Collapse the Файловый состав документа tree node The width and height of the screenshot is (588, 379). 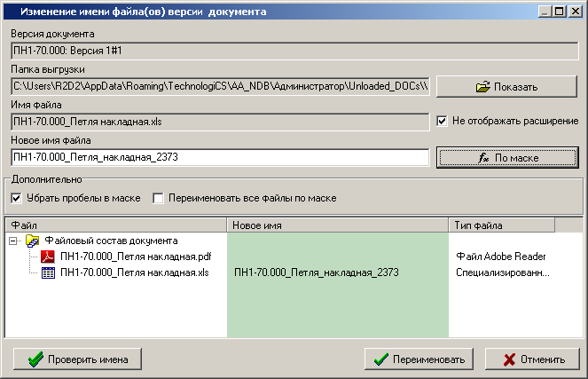[x=14, y=241]
